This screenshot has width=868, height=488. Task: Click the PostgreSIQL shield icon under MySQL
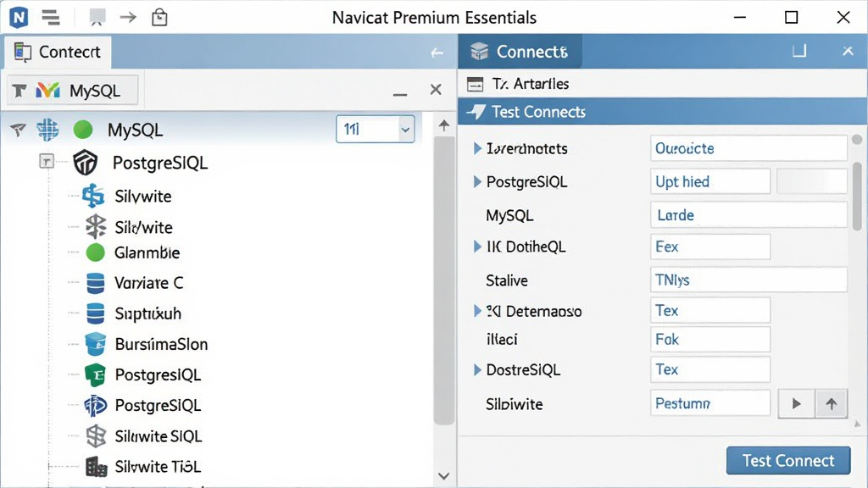pyautogui.click(x=86, y=163)
